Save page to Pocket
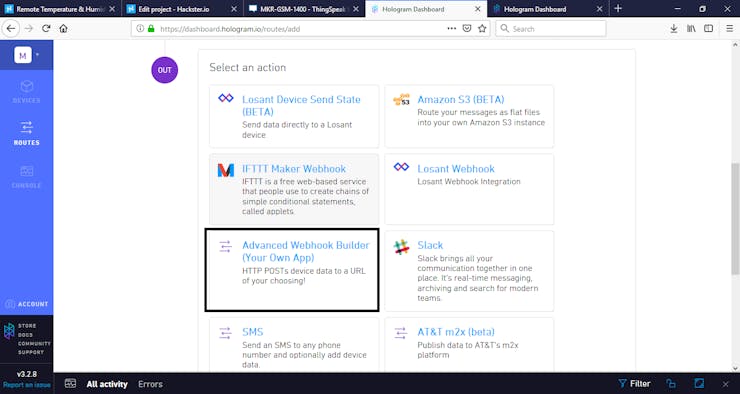 (467, 28)
